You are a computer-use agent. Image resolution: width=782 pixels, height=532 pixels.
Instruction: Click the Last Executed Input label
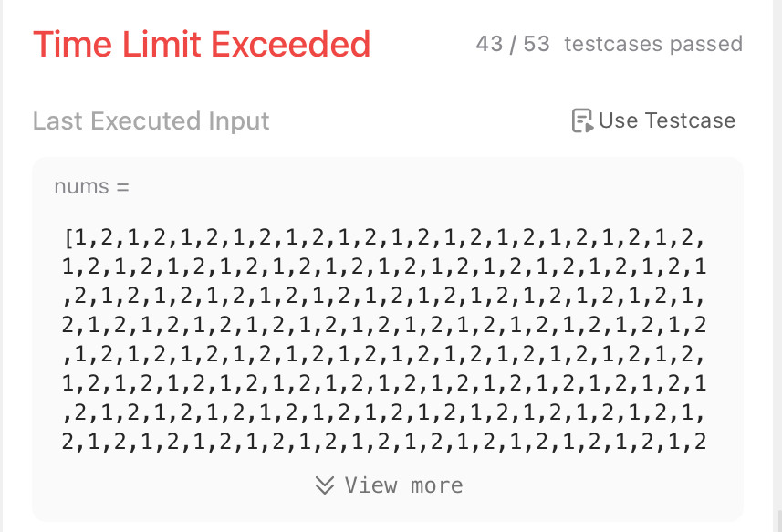click(x=151, y=121)
